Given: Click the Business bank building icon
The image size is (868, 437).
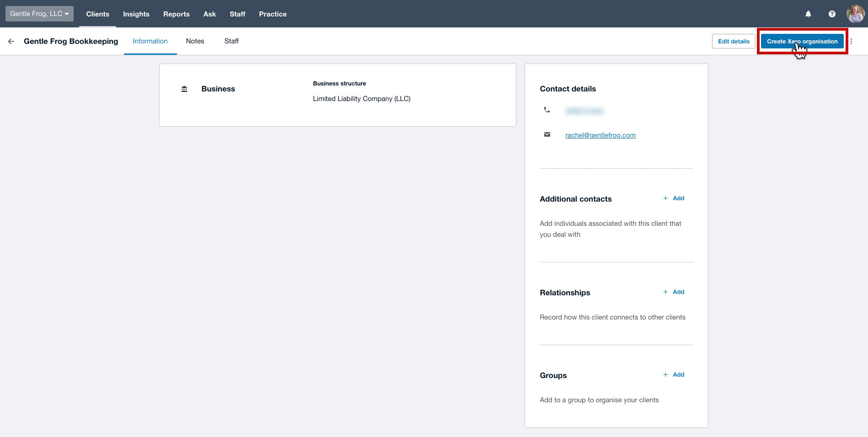Looking at the screenshot, I should [184, 89].
